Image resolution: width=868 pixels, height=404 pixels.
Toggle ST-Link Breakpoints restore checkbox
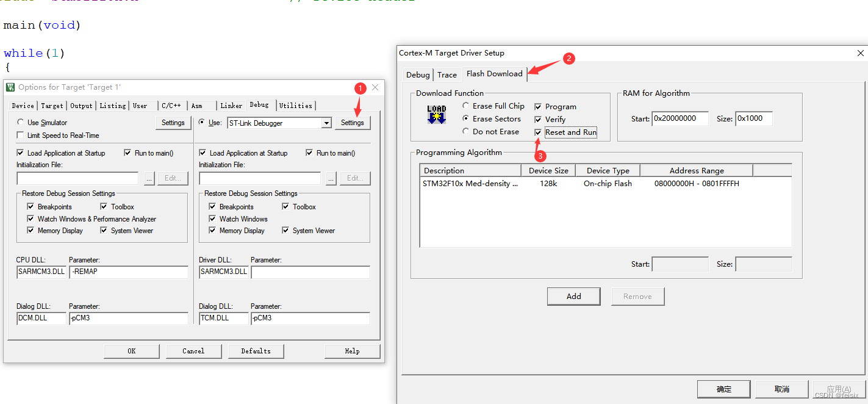click(x=212, y=207)
